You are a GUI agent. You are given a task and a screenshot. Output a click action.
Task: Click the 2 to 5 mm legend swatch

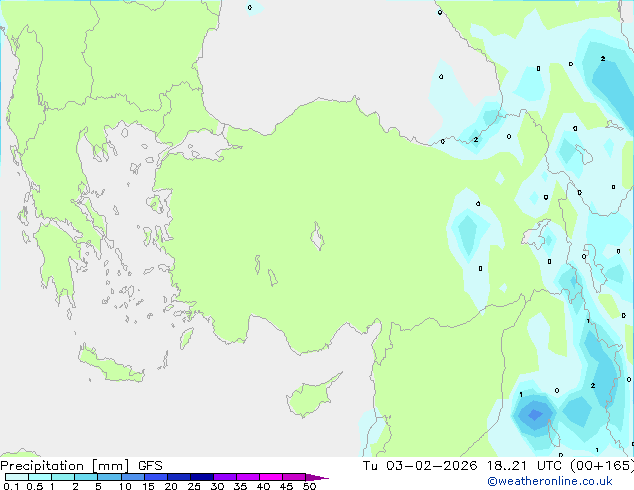point(86,477)
